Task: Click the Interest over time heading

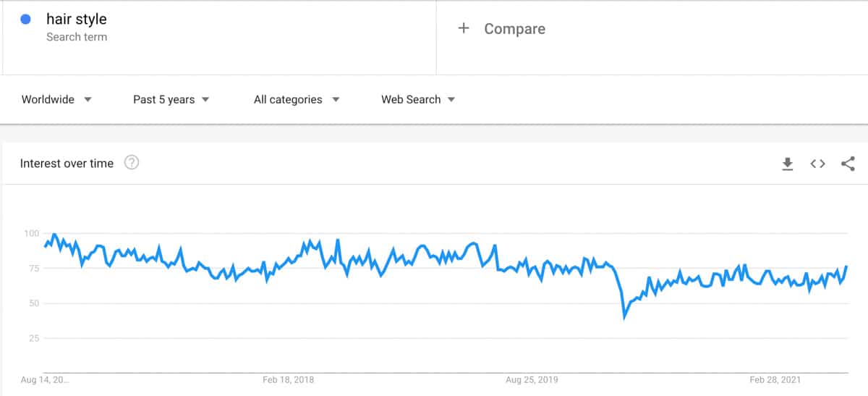Action: (x=67, y=164)
